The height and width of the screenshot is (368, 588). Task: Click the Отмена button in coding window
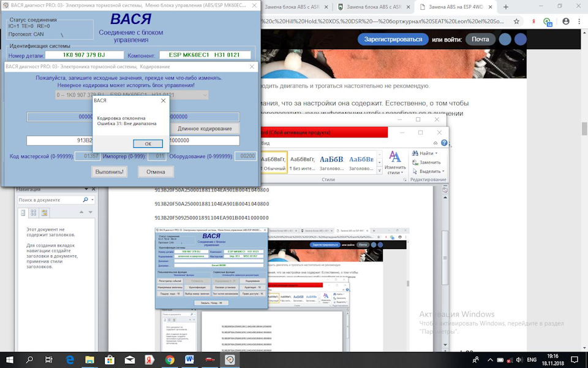coord(156,172)
